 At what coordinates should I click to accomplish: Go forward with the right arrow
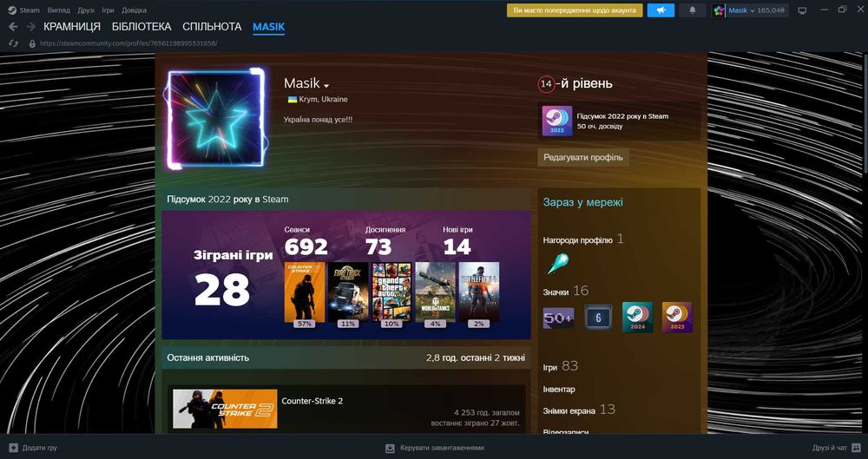(31, 27)
